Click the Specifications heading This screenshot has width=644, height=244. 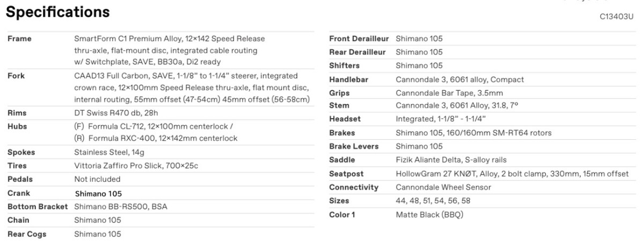coord(57,12)
